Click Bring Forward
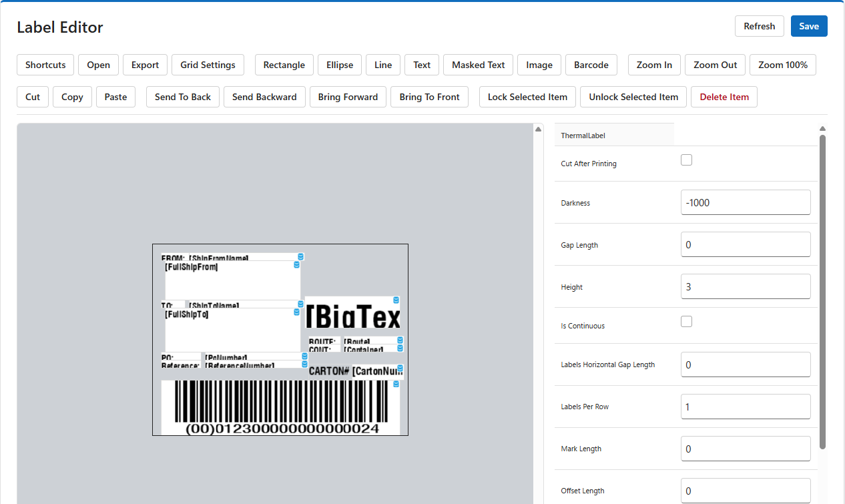 point(348,97)
